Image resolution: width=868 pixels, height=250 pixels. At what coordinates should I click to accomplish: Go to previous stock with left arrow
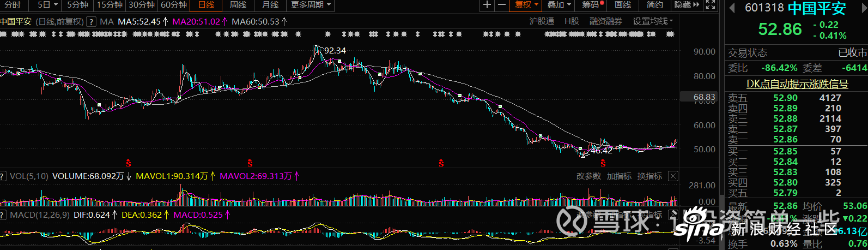(x=732, y=8)
